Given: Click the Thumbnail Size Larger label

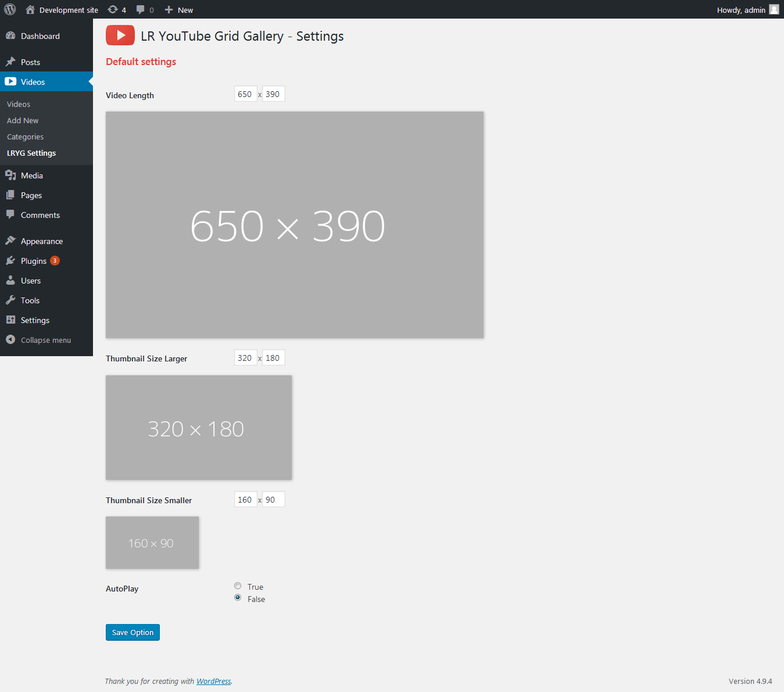Looking at the screenshot, I should pos(146,358).
